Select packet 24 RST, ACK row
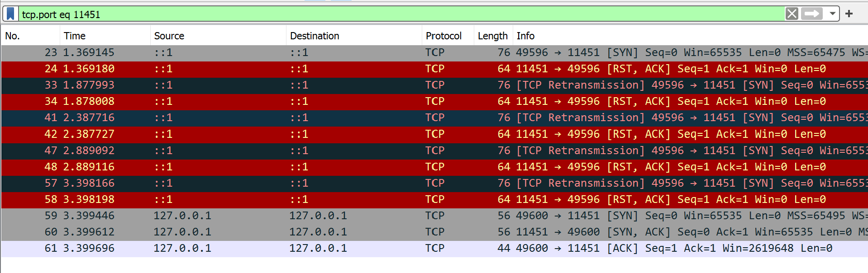The width and height of the screenshot is (868, 273). point(434,69)
